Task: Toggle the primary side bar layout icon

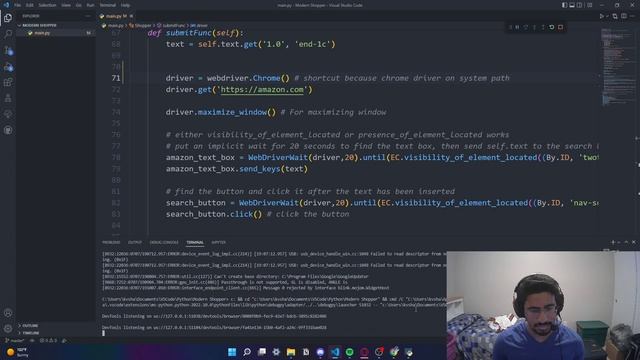Action: coord(564,5)
